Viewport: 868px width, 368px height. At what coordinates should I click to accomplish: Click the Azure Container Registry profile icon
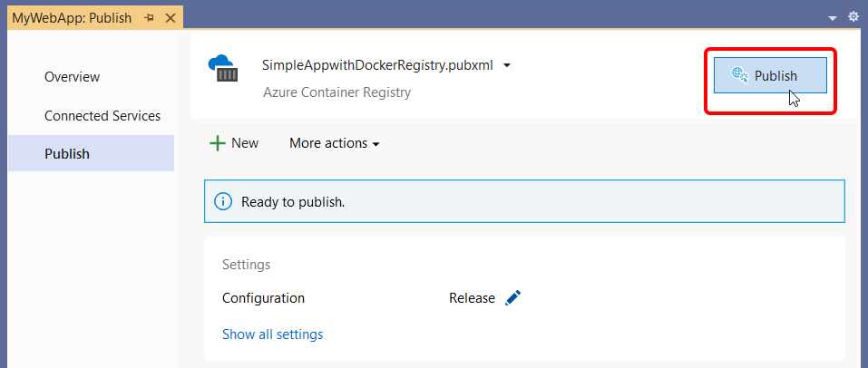pos(223,69)
